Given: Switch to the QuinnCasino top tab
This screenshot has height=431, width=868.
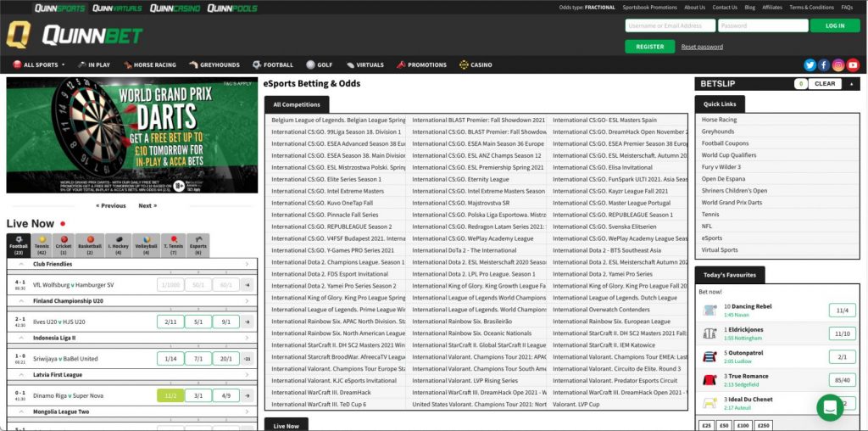Looking at the screenshot, I should click(174, 8).
